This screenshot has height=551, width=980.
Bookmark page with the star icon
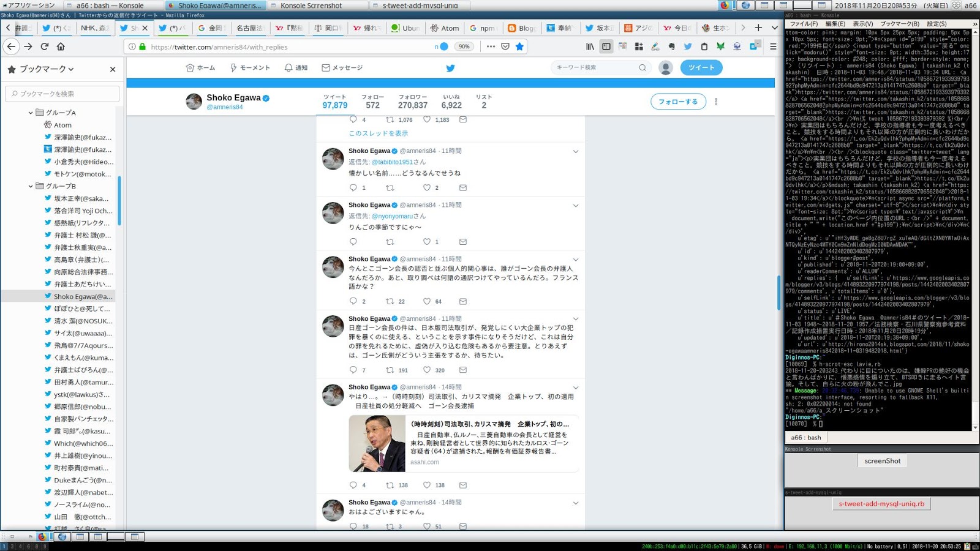519,47
